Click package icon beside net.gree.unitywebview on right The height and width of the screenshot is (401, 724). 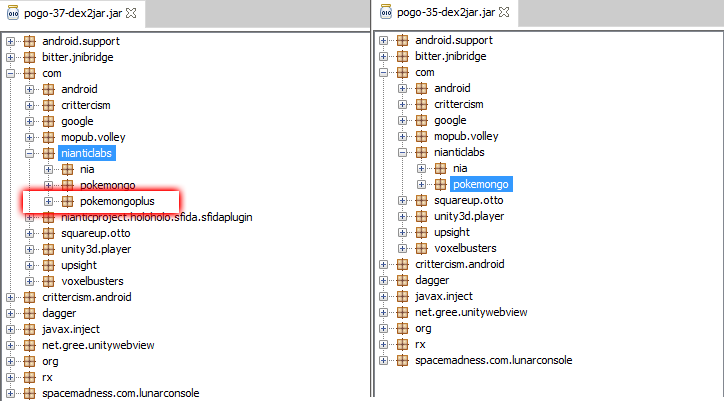tap(403, 312)
